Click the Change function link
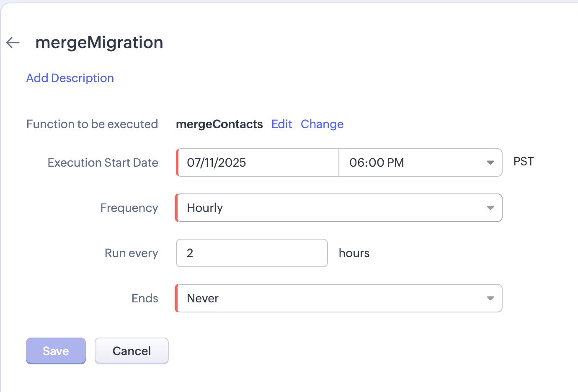578x392 pixels. tap(322, 124)
